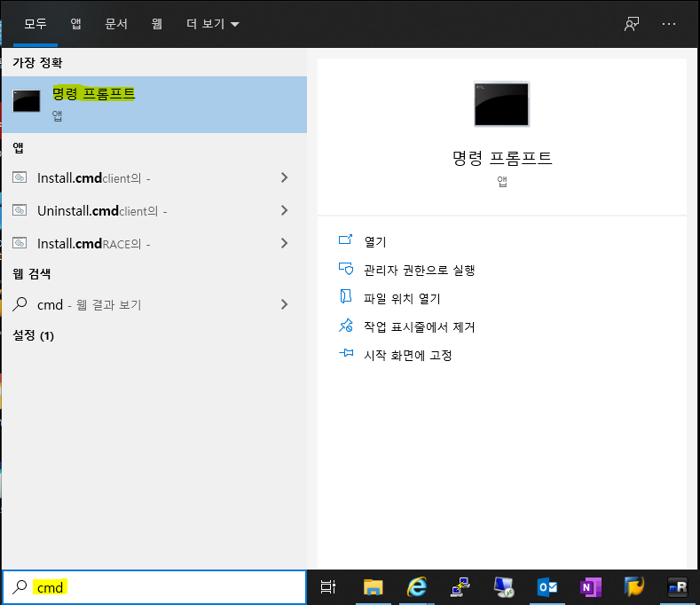Click the Command Prompt icon in best match

click(x=27, y=101)
